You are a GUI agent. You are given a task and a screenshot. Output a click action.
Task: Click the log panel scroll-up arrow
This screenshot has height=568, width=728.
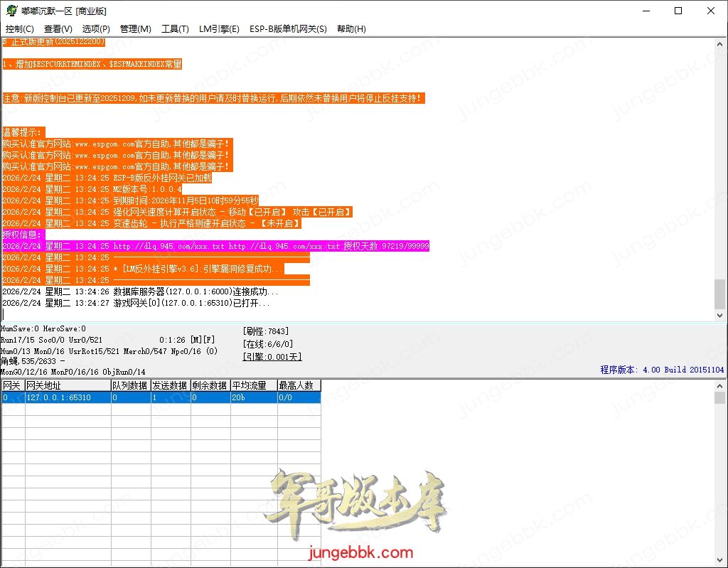pyautogui.click(x=720, y=44)
